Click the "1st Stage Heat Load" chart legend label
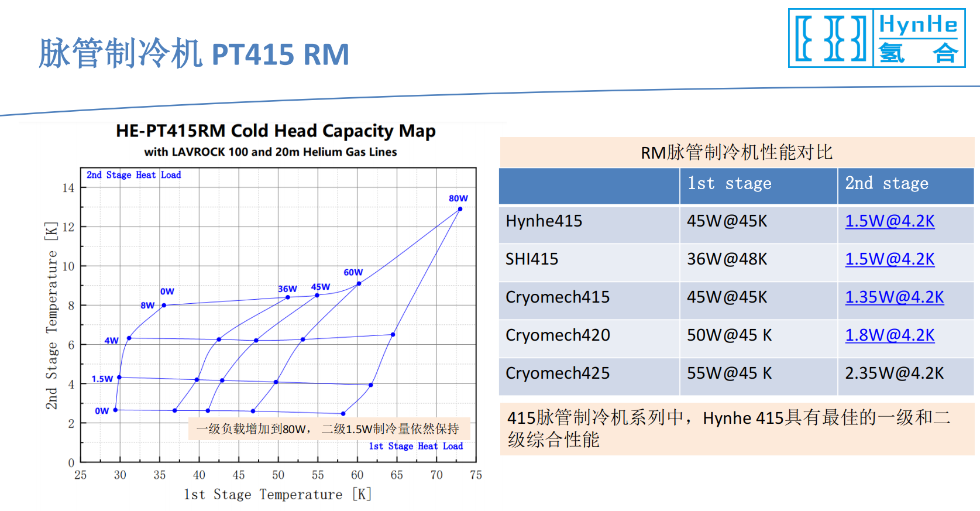This screenshot has width=980, height=511. point(416,446)
